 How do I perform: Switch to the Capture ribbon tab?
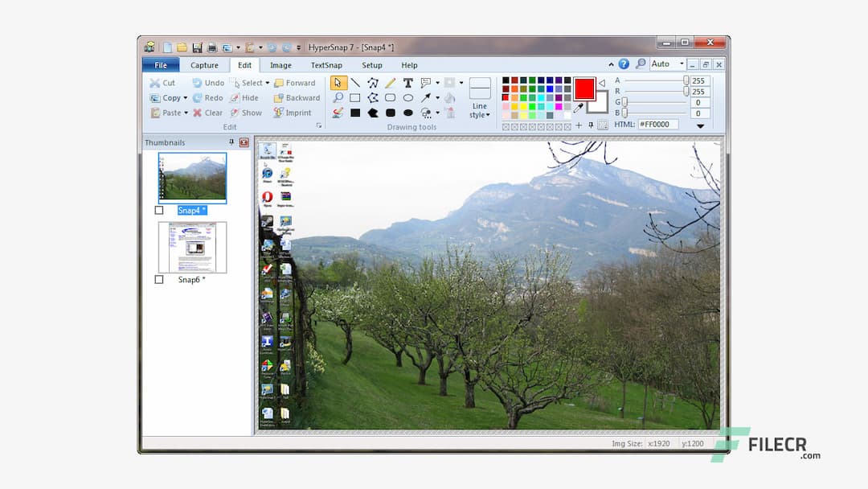coord(204,64)
